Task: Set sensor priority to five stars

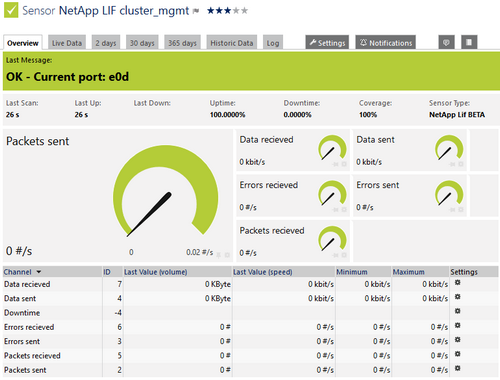Action: tap(245, 11)
